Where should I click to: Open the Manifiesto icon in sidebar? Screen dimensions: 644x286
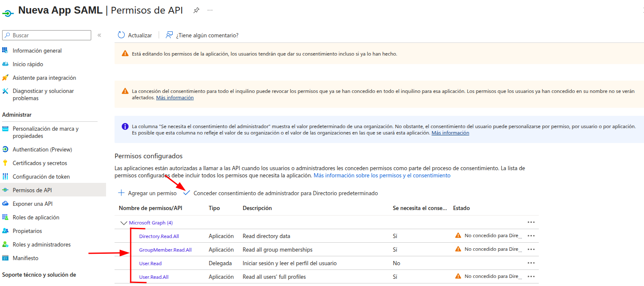[x=5, y=258]
